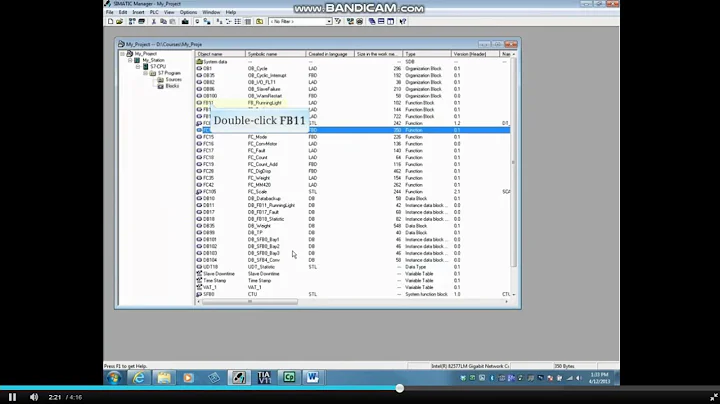This screenshot has height=404, width=720.
Task: Open Internet Explorer from the taskbar
Action: [139, 377]
